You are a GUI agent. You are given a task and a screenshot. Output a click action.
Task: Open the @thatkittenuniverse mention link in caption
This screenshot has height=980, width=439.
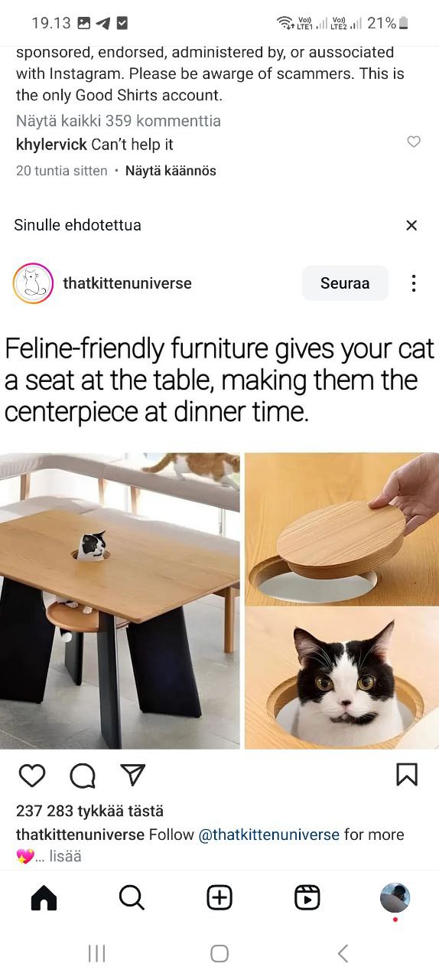point(269,835)
